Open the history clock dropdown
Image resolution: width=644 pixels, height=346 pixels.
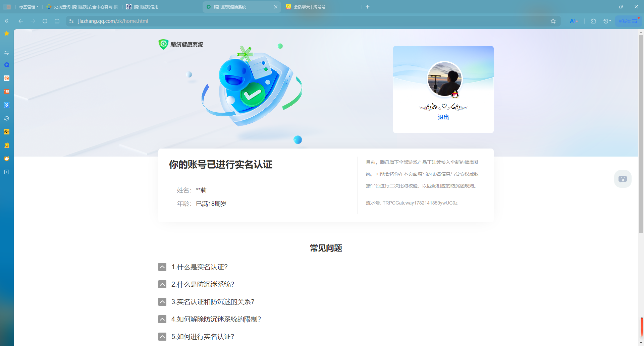[x=607, y=21]
